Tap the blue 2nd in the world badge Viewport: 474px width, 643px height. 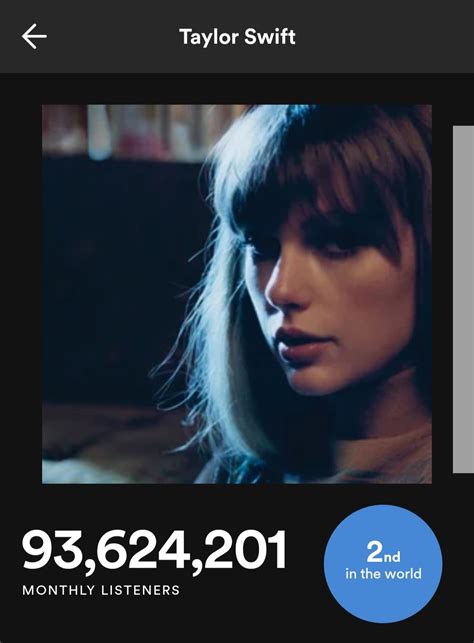click(x=383, y=564)
